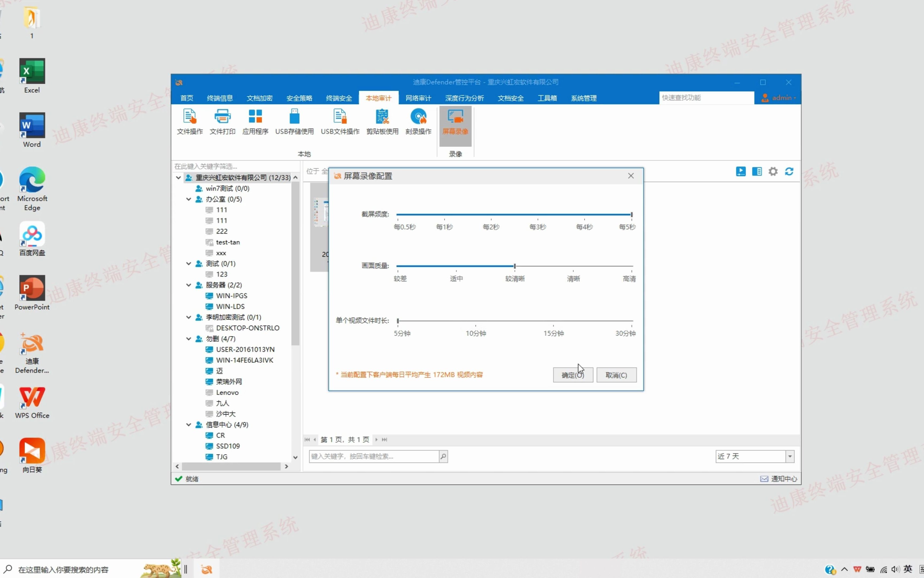The height and width of the screenshot is (578, 924).
Task: Click 取消(C) button
Action: pos(617,375)
